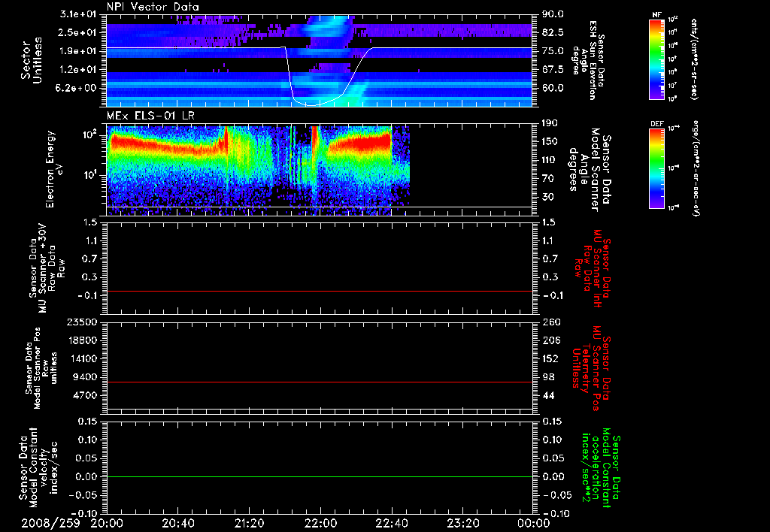This screenshot has height=532, width=770.
Task: Click the '152' telemetry position tick
Action: [x=550, y=358]
